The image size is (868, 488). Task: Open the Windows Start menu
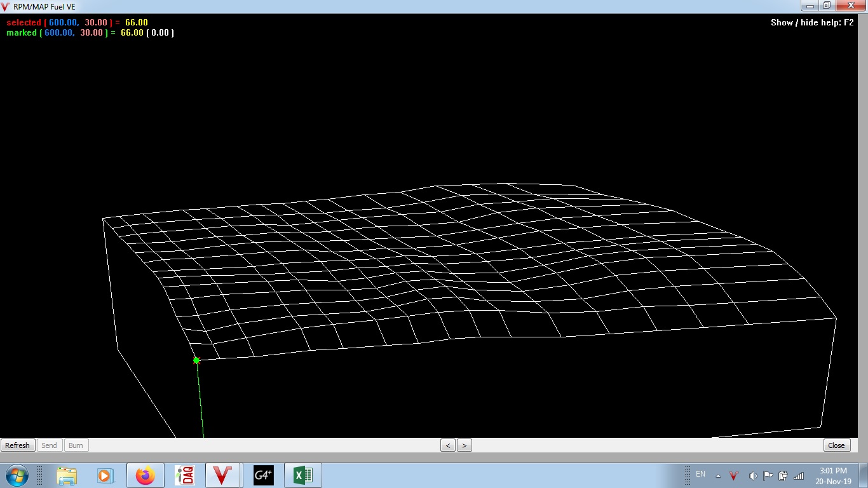(x=16, y=475)
